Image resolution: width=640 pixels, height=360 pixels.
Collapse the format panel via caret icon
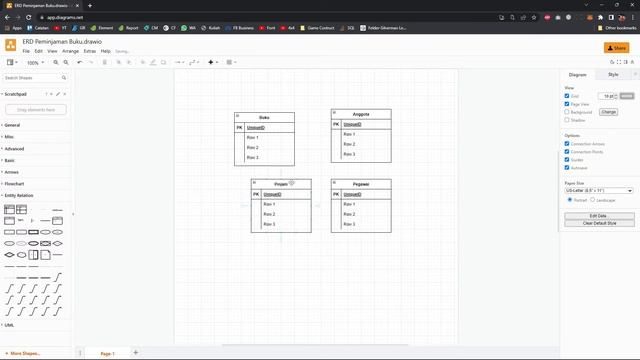632,62
